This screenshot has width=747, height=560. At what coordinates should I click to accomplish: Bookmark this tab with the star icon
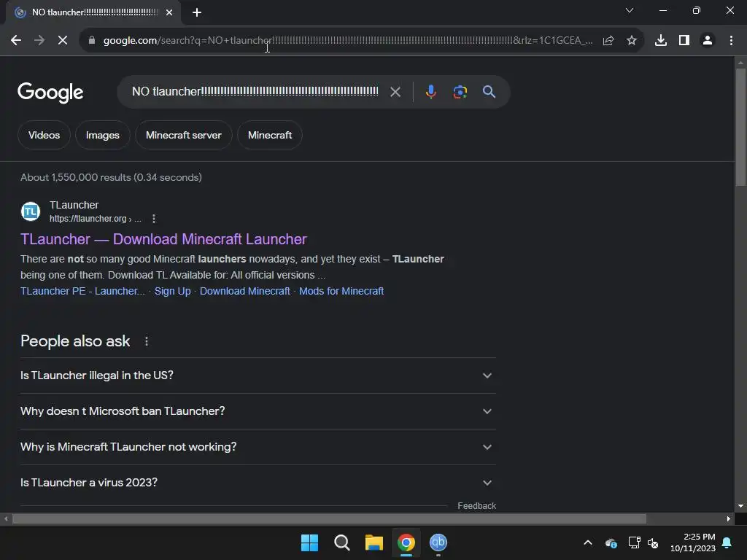tap(632, 41)
